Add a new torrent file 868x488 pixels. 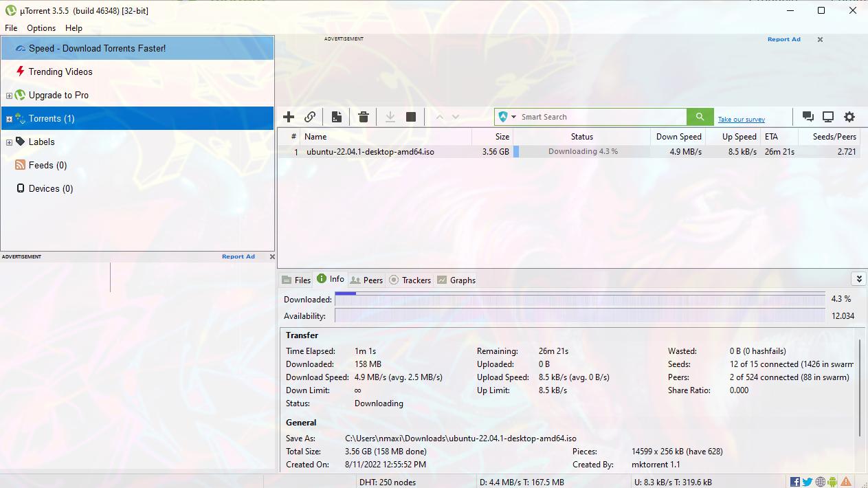point(289,116)
